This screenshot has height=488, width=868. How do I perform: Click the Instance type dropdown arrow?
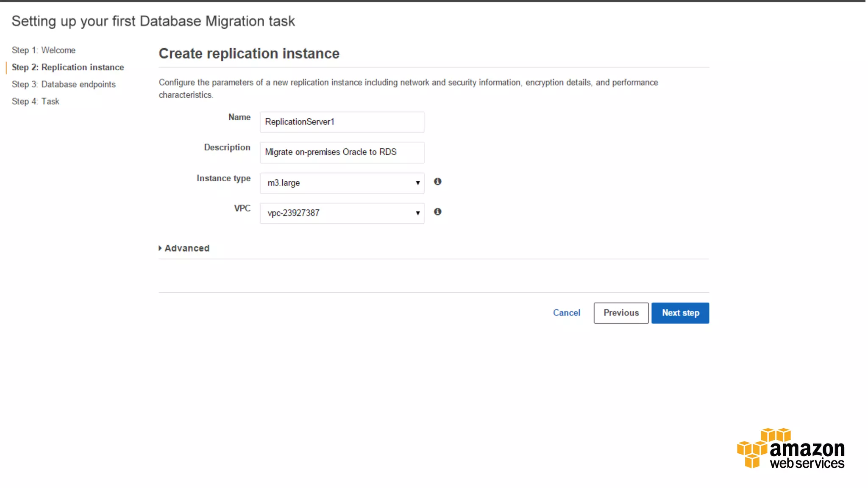tap(417, 183)
